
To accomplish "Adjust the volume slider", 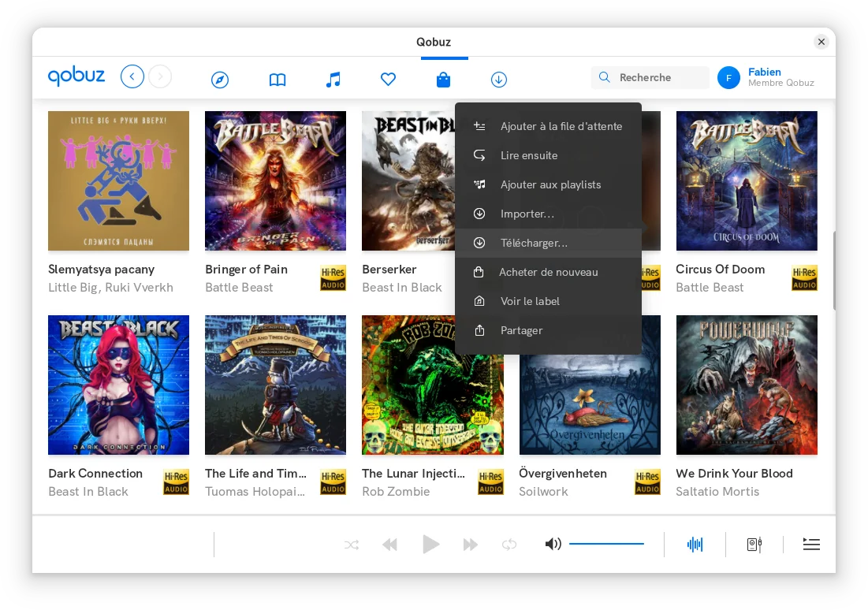I will point(607,544).
